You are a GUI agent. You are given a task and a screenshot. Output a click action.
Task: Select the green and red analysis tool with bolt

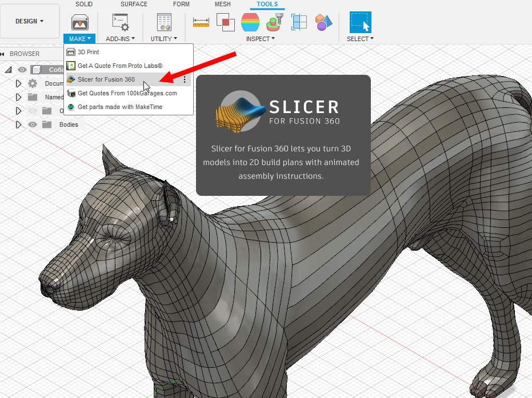pos(274,22)
